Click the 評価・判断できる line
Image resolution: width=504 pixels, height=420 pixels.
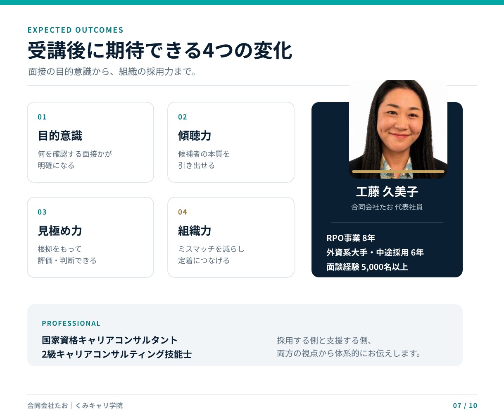67,260
